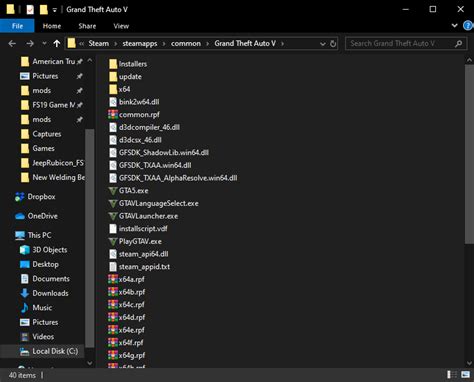Open the Music note icon
The image size is (474, 382).
tap(25, 308)
